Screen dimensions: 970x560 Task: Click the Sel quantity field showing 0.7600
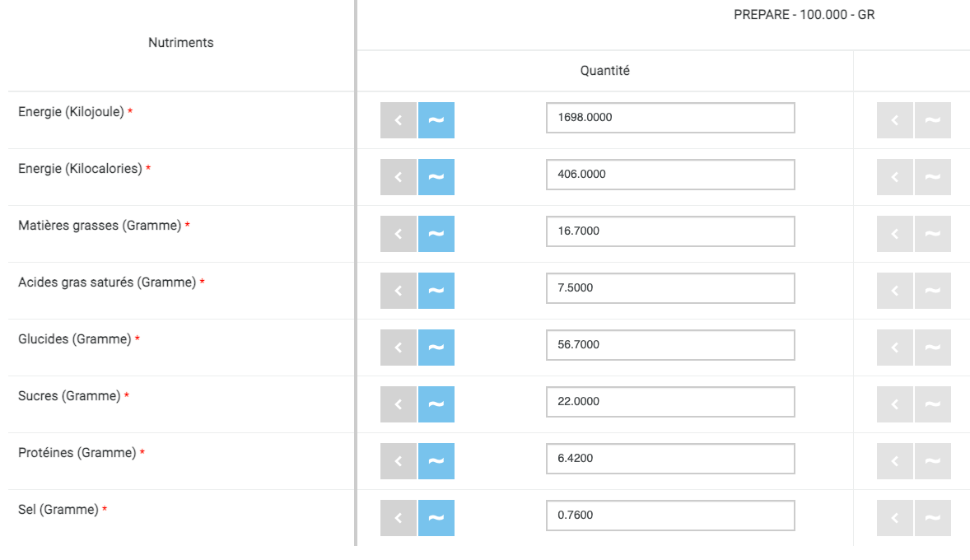click(x=670, y=516)
